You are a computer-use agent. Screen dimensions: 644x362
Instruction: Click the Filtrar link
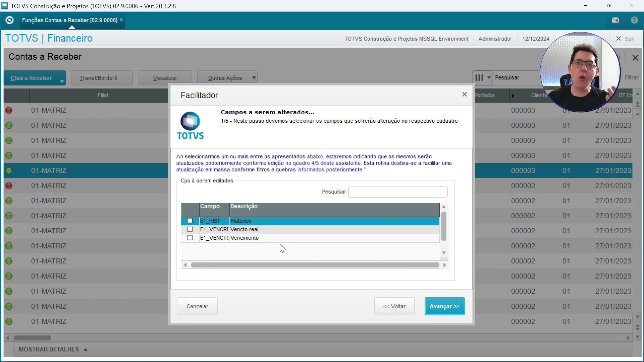click(632, 77)
